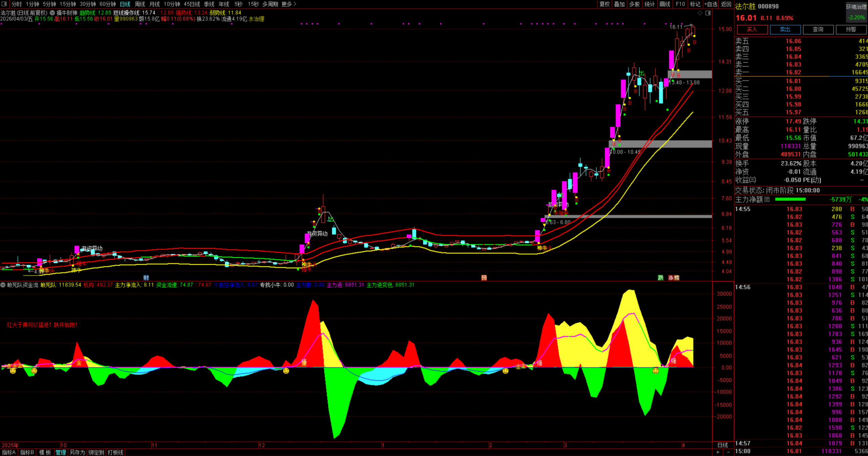Toggle 复权 price adjustment
This screenshot has height=456, width=868.
[x=605, y=4]
